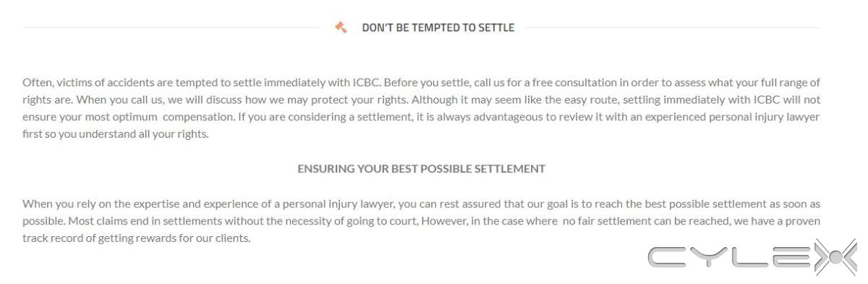Screen dimensions: 868x284
Task: Click the CYLEX logo watermark
Action: (x=752, y=256)
